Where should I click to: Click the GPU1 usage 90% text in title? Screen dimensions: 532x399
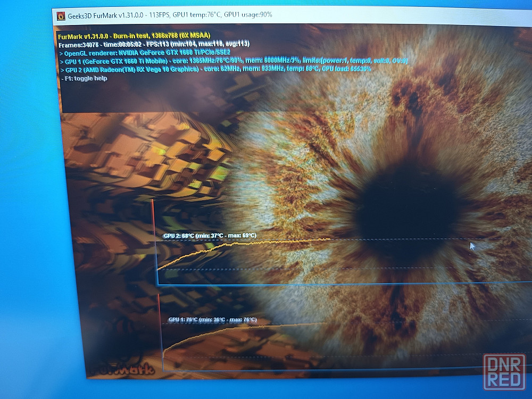coord(249,15)
